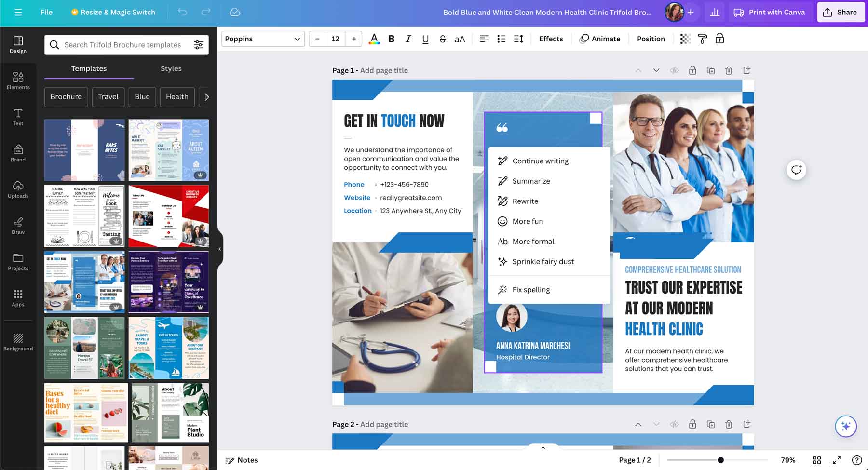Collapse Page 1 with the up chevron

(x=638, y=70)
